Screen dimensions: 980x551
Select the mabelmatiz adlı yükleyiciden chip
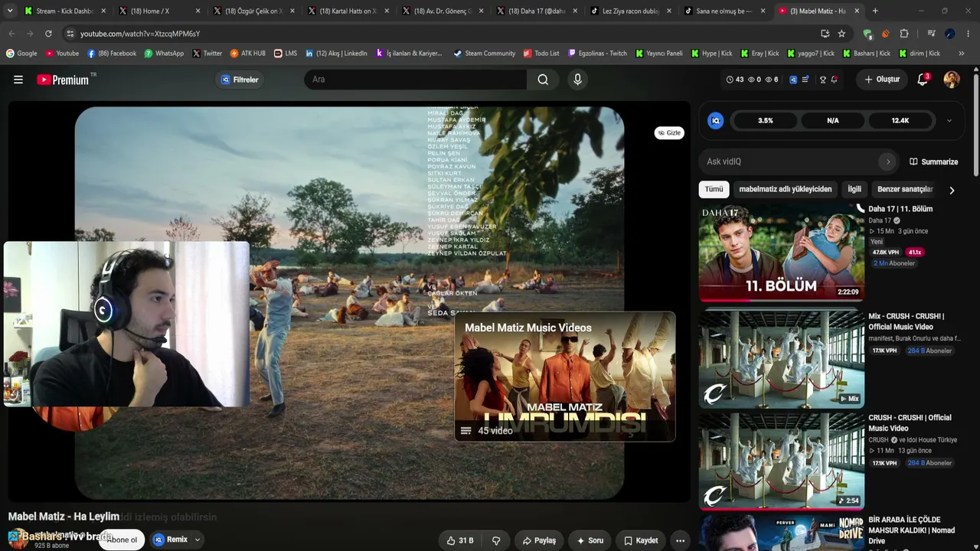click(x=786, y=189)
